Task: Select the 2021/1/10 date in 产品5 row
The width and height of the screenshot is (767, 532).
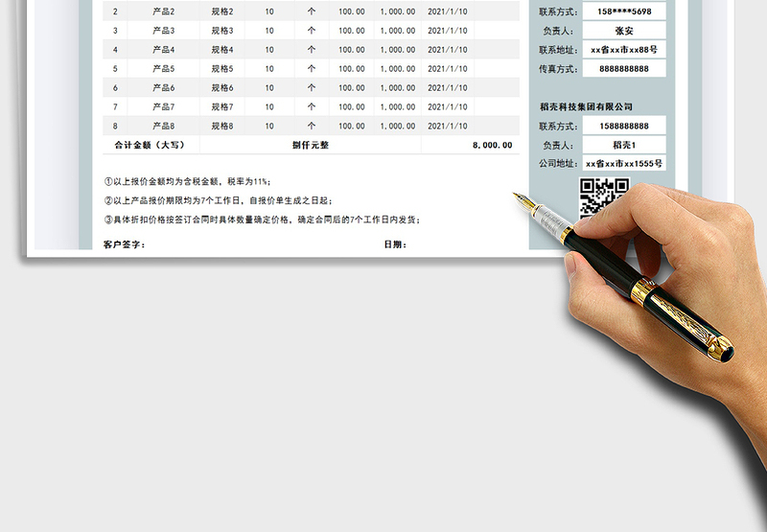Action: 447,68
